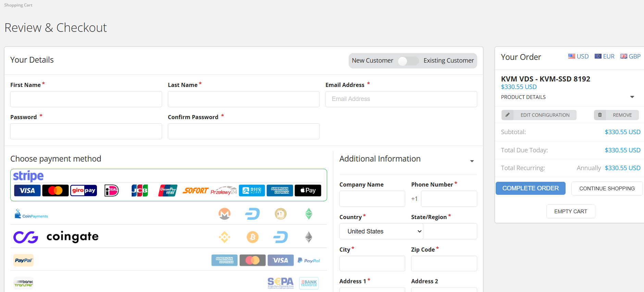Click the UnionPay icon
This screenshot has width=644, height=292.
click(x=168, y=190)
